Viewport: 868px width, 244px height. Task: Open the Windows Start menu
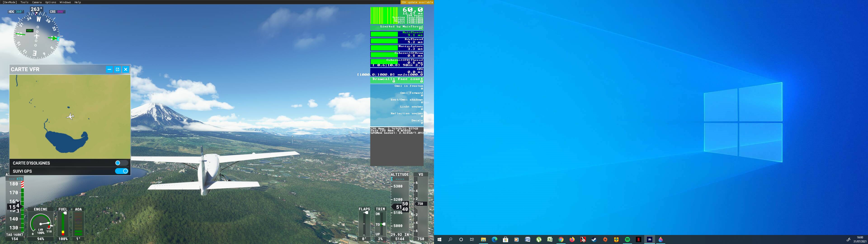440,240
